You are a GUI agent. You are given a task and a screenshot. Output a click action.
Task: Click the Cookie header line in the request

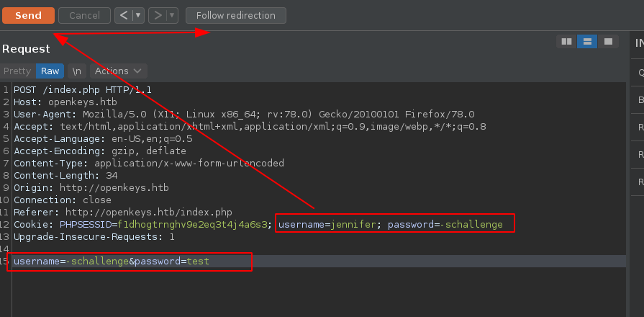(144, 225)
